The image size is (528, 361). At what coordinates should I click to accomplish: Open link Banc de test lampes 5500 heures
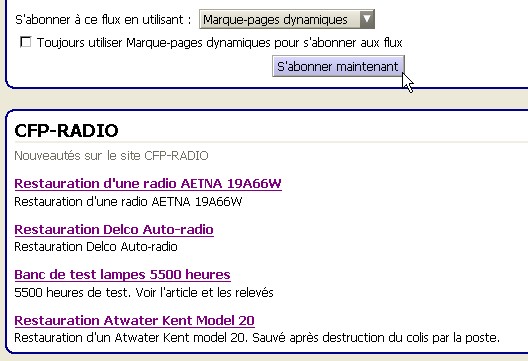(122, 274)
